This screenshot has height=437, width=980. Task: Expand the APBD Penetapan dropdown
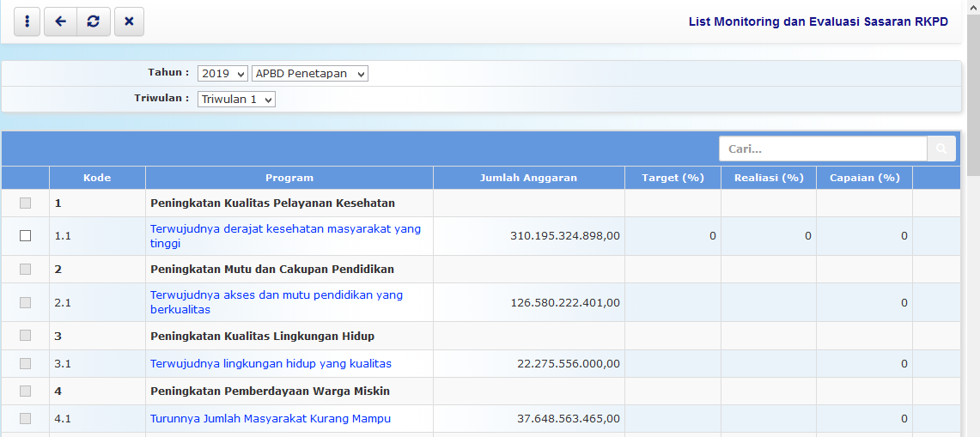coord(310,74)
